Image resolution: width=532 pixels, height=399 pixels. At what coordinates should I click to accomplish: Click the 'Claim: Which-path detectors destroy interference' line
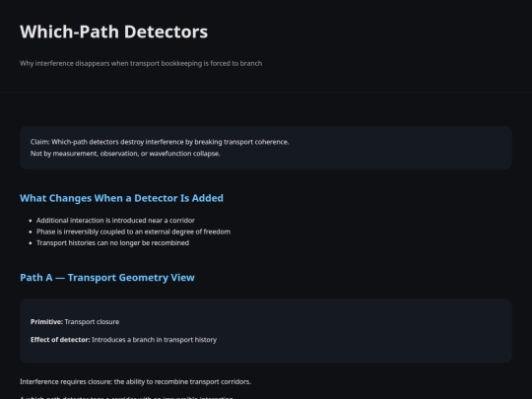160,142
